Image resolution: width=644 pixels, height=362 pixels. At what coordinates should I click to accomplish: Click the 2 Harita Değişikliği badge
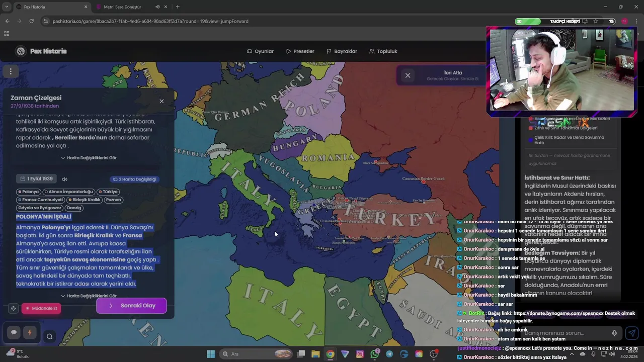tap(134, 179)
